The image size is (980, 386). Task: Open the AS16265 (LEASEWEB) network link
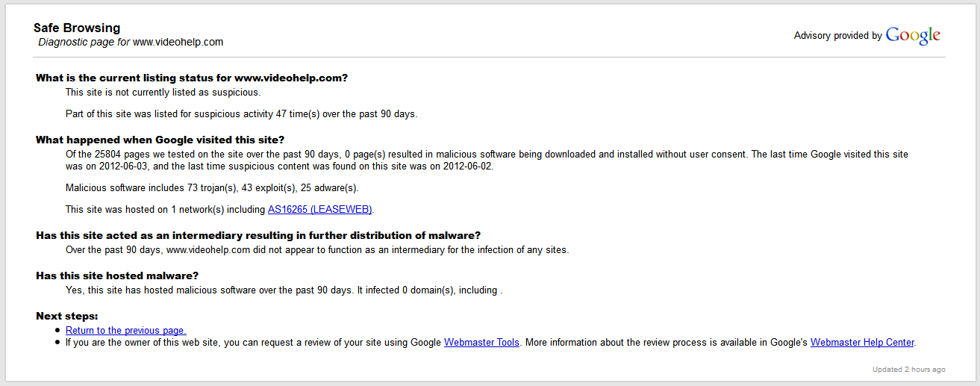click(x=319, y=209)
